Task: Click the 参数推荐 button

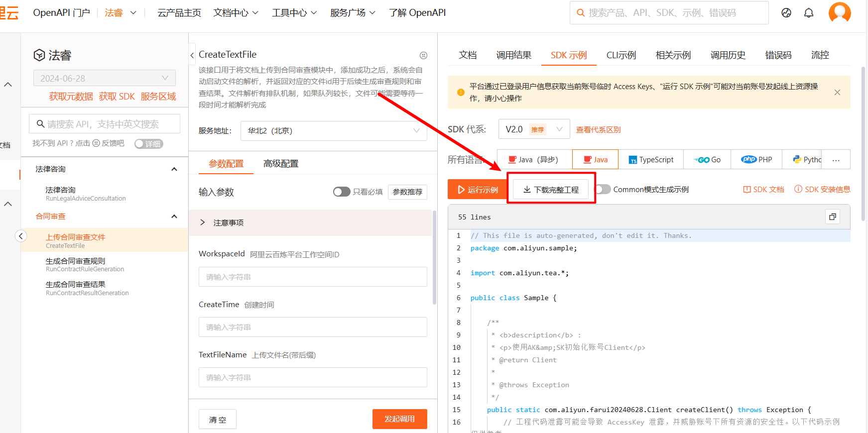Action: [x=407, y=192]
